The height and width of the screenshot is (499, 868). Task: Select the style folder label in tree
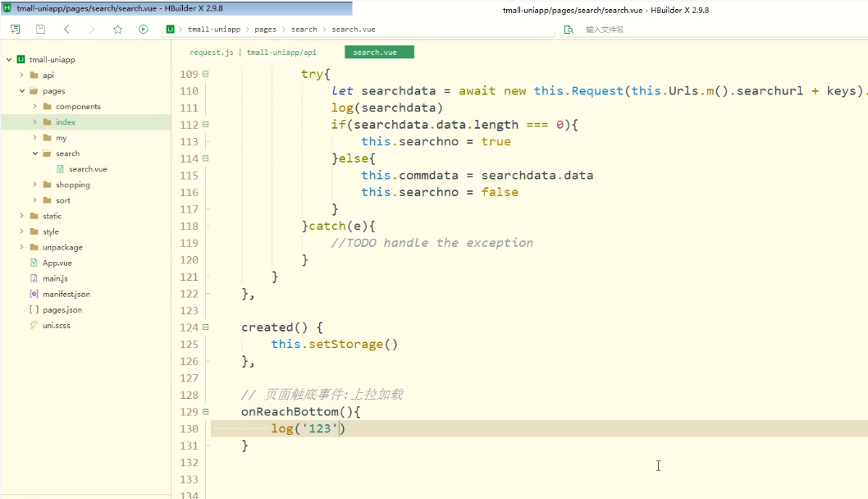click(50, 231)
